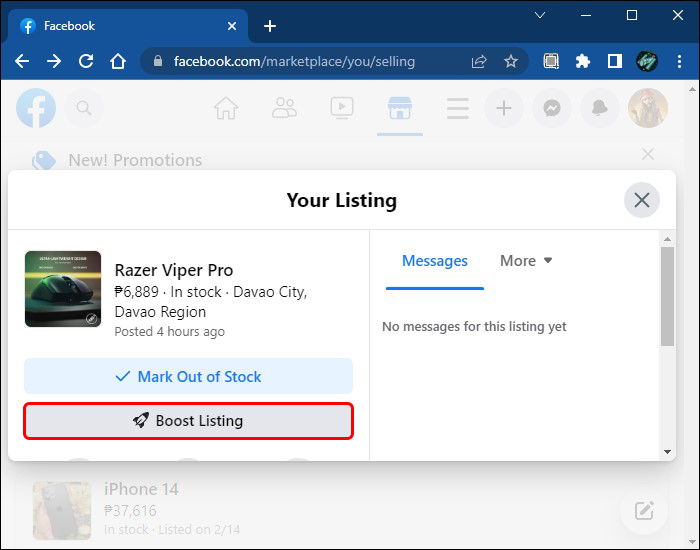The height and width of the screenshot is (550, 700).
Task: Go to Facebook Home feed
Action: 226,108
